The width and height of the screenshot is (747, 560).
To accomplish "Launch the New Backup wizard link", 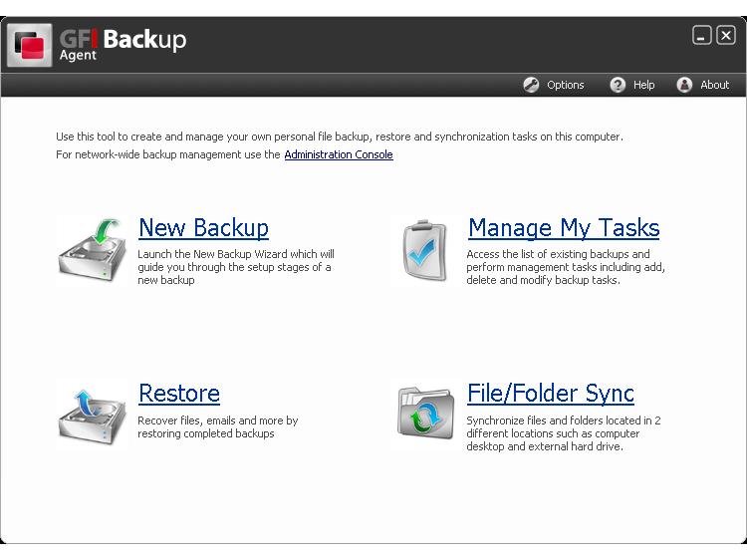I will [x=203, y=228].
